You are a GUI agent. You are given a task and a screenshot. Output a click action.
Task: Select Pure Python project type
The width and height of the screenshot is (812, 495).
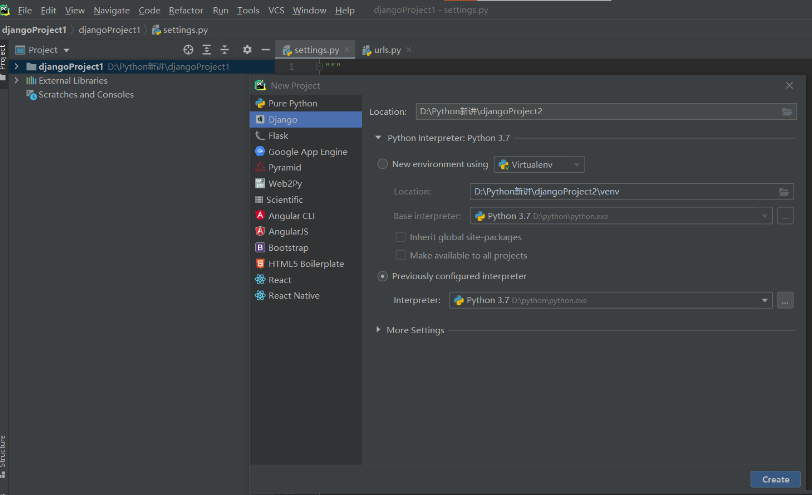tap(306, 104)
